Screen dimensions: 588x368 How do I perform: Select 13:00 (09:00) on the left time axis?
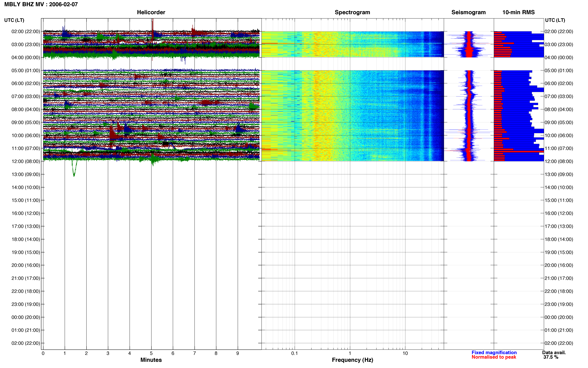tap(26, 174)
